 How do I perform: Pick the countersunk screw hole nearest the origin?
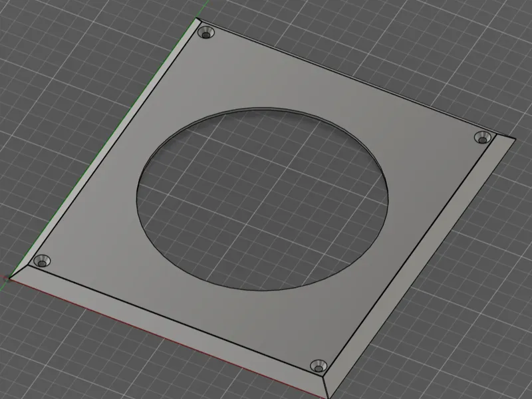click(x=42, y=261)
